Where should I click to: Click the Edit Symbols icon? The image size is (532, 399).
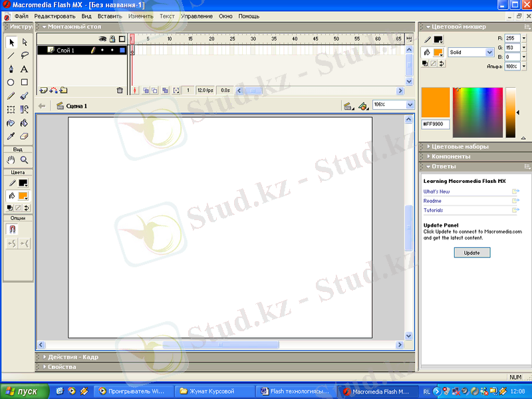pos(363,106)
